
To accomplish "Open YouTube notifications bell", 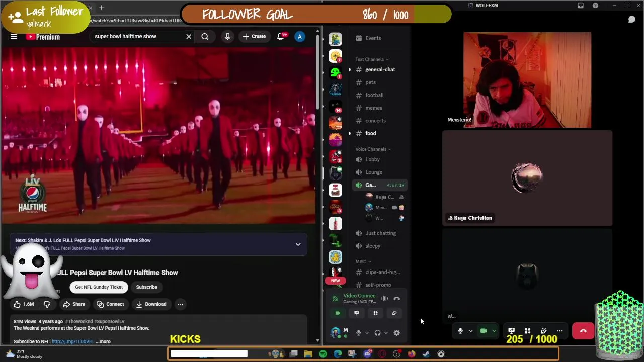I will pyautogui.click(x=281, y=36).
